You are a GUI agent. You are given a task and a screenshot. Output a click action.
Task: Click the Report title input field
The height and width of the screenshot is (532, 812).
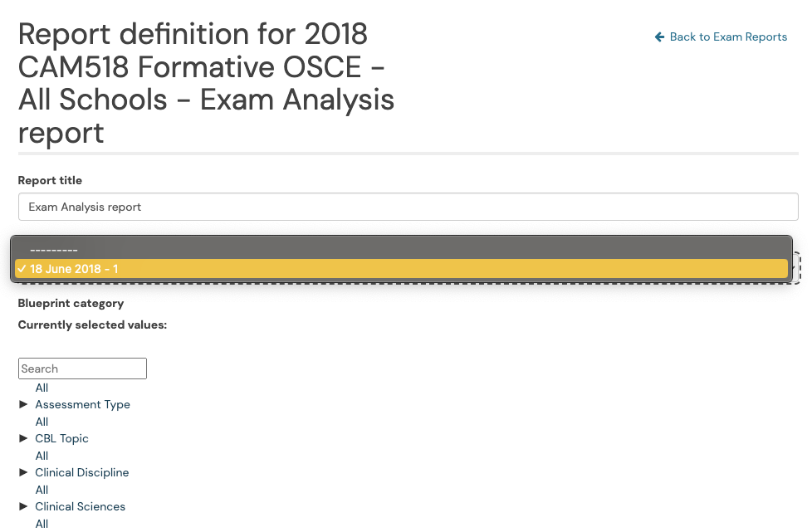(x=408, y=207)
